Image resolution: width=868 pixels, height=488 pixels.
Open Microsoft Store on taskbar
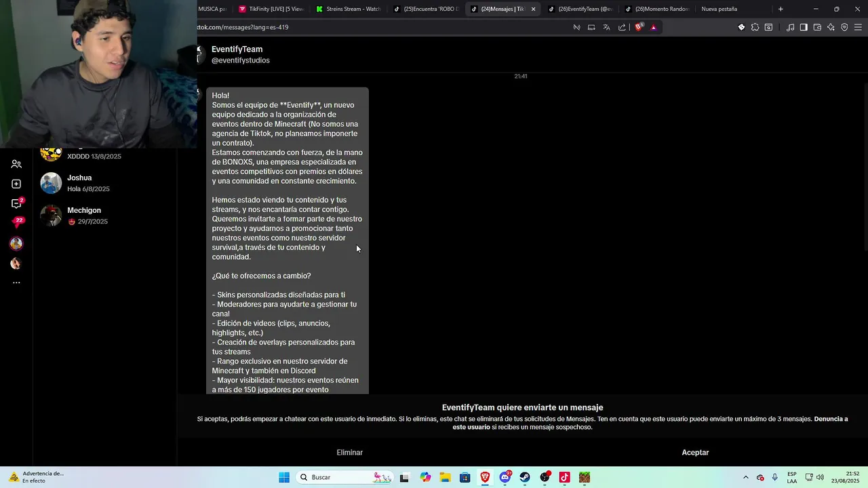pos(465,477)
